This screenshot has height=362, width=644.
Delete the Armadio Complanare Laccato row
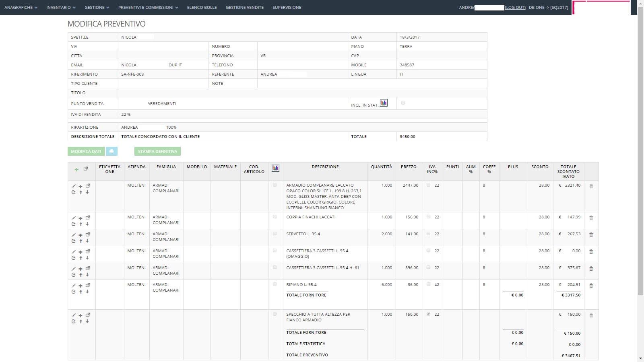pos(591,186)
